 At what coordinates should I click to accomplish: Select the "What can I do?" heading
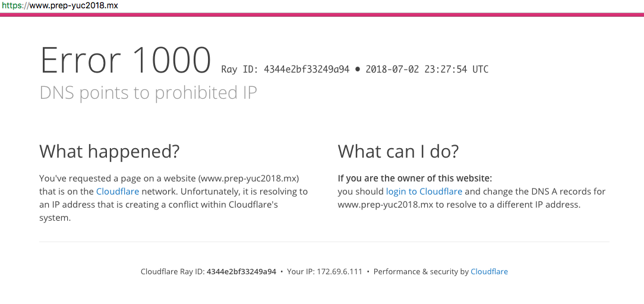[x=398, y=151]
